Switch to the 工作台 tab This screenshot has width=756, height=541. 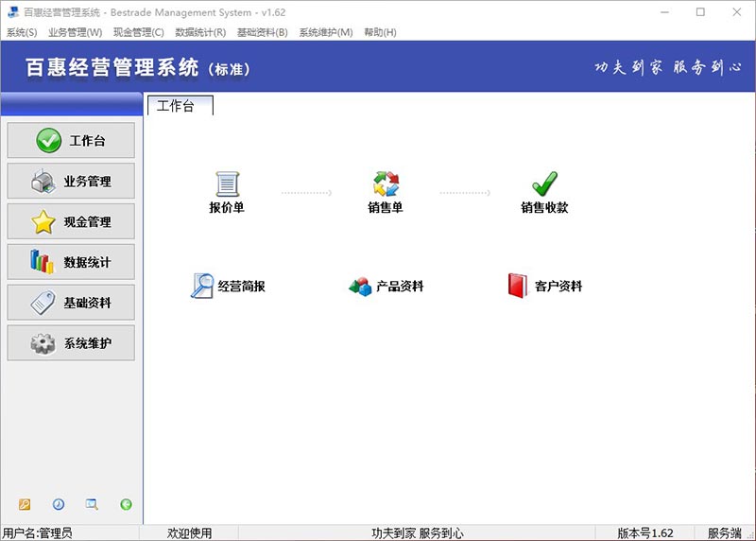[180, 106]
